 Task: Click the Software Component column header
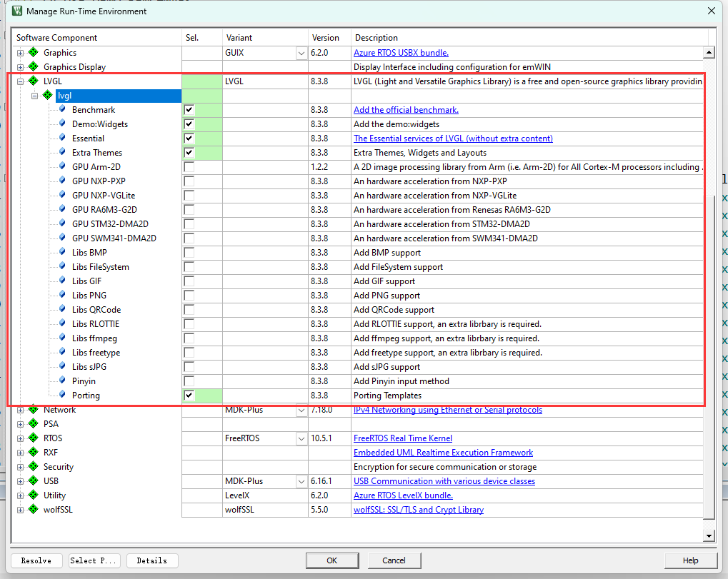[x=96, y=38]
